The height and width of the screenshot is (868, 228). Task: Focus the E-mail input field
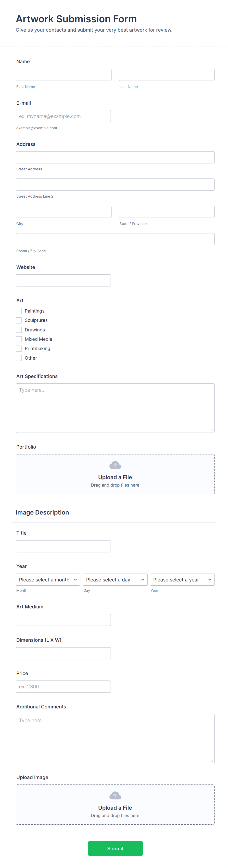coord(63,116)
